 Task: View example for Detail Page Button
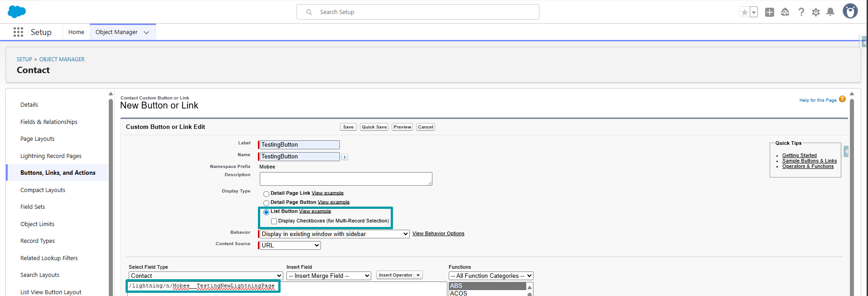coord(334,202)
